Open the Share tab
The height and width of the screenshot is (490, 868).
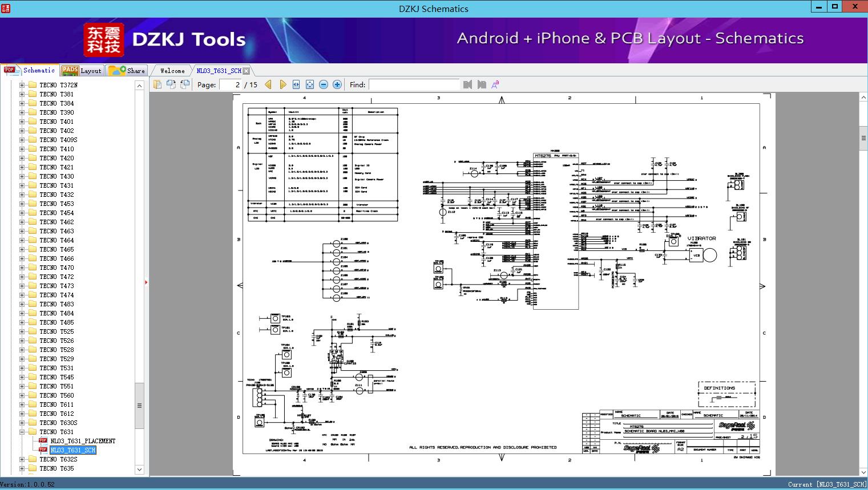pos(127,71)
